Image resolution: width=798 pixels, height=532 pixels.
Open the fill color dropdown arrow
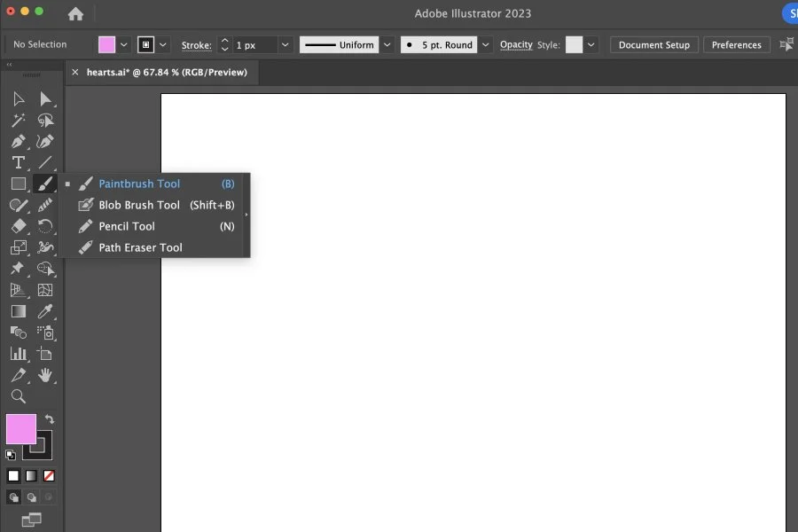(x=123, y=45)
